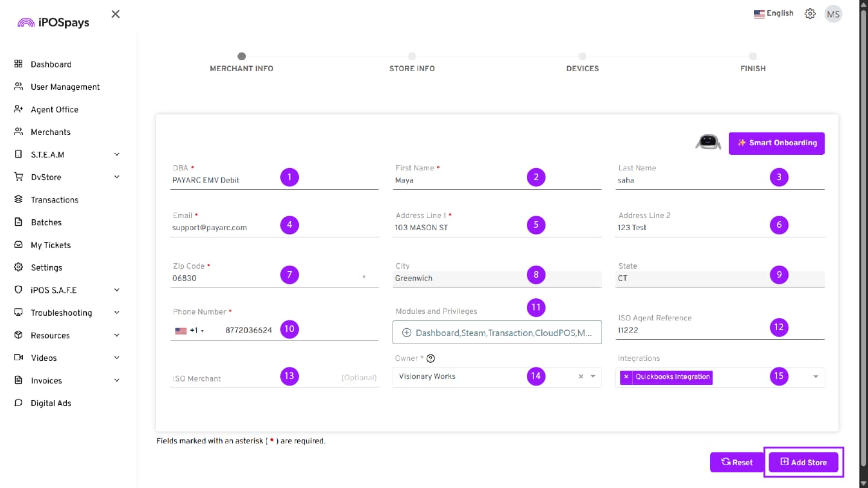868x488 pixels.
Task: Close the sidebar with the X icon
Action: pos(116,14)
